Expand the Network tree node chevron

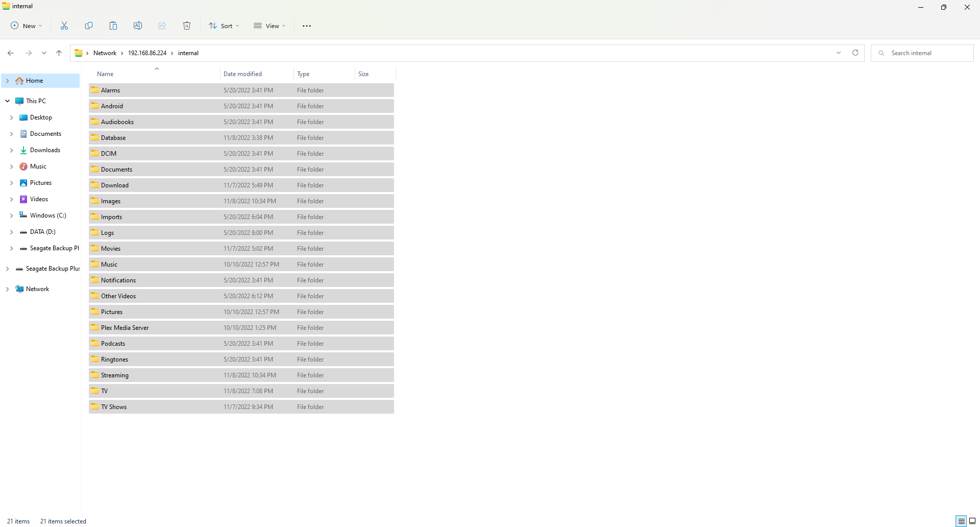point(7,289)
